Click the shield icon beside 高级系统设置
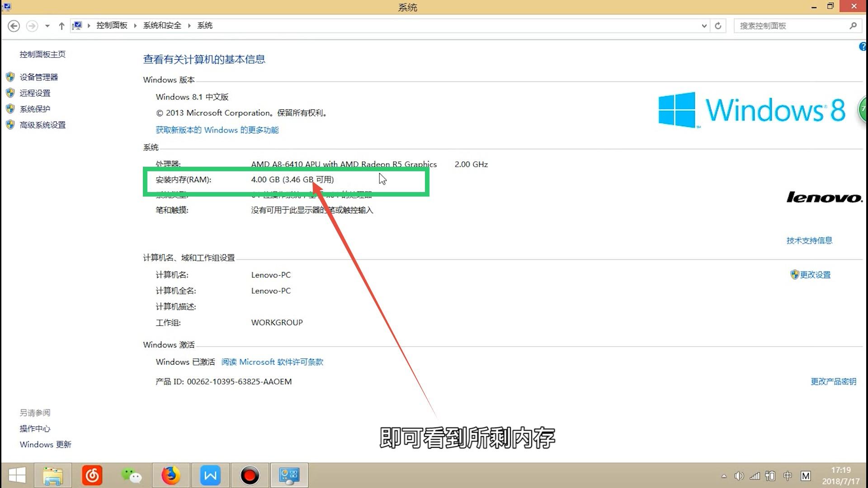 coord(10,124)
